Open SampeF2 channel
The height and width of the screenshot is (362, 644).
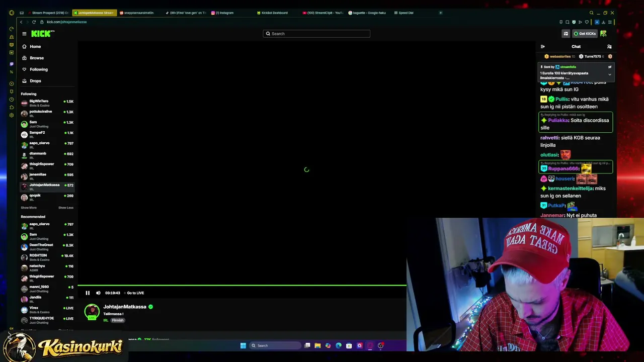(x=47, y=134)
